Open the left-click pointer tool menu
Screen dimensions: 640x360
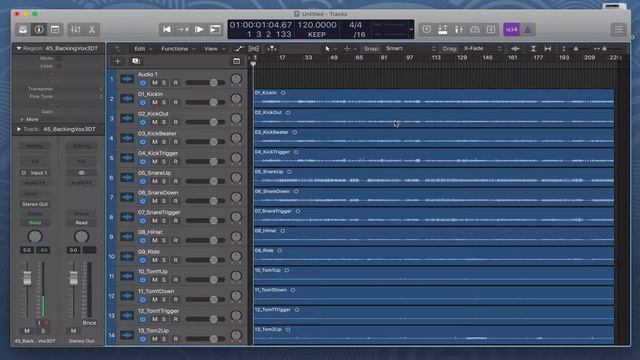pyautogui.click(x=330, y=49)
